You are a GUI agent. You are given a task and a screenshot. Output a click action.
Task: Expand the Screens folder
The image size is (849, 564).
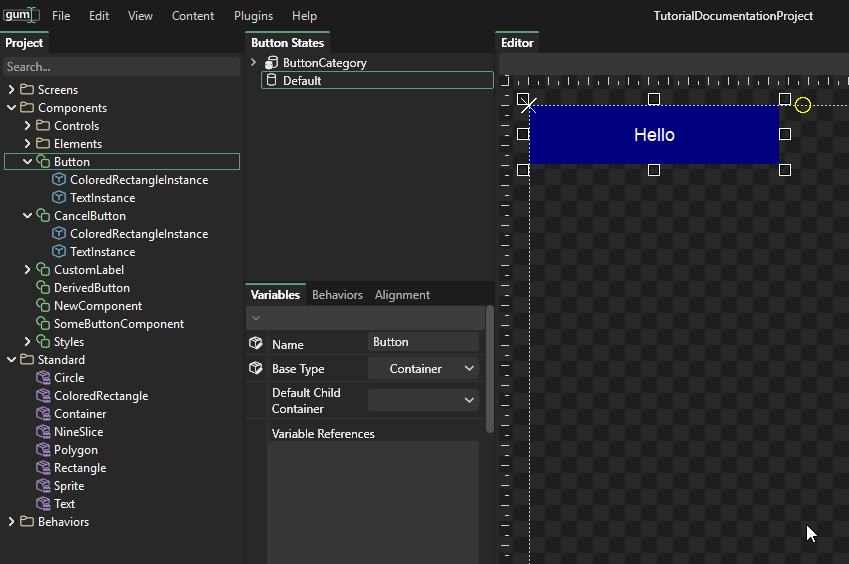[11, 90]
